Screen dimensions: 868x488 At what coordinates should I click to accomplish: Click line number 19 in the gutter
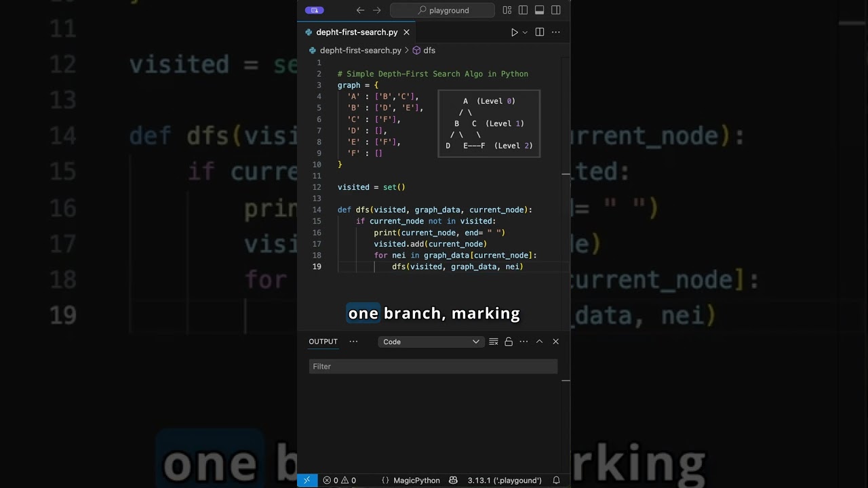tap(317, 266)
